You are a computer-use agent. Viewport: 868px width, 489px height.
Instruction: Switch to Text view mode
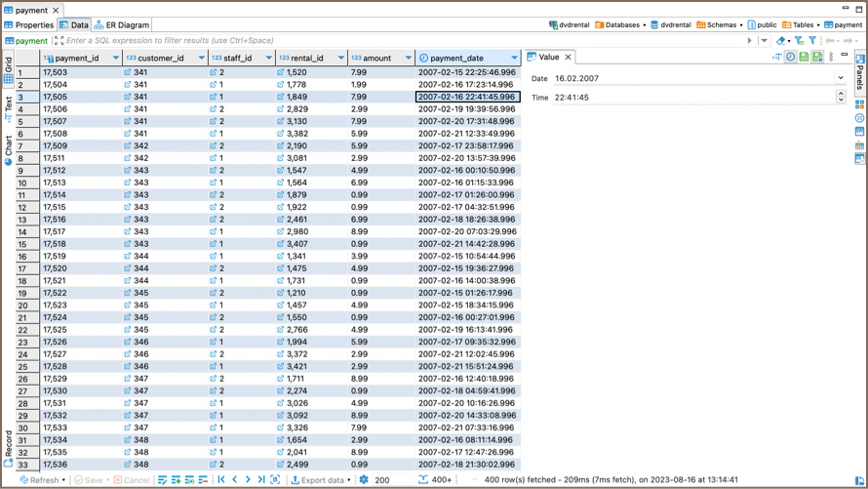(x=9, y=105)
